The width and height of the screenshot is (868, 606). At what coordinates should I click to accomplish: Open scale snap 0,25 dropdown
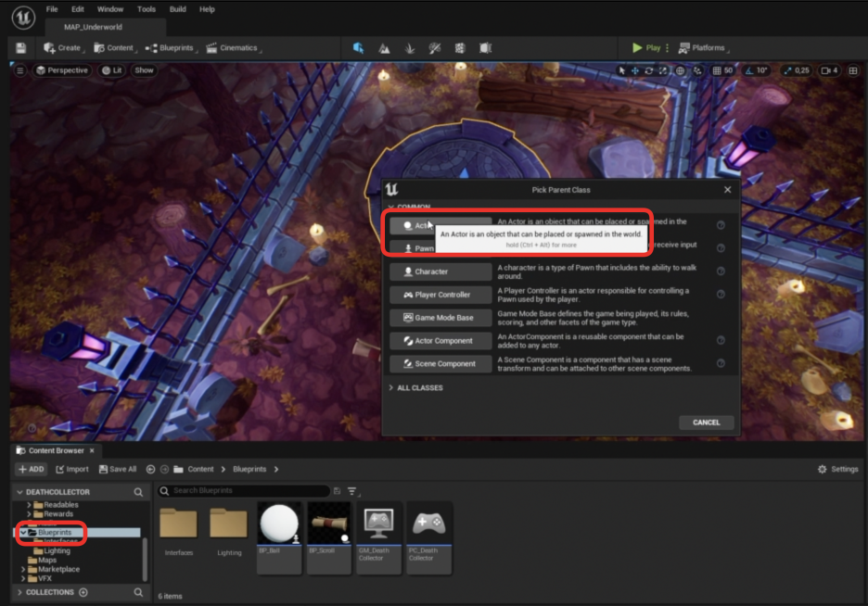(802, 70)
